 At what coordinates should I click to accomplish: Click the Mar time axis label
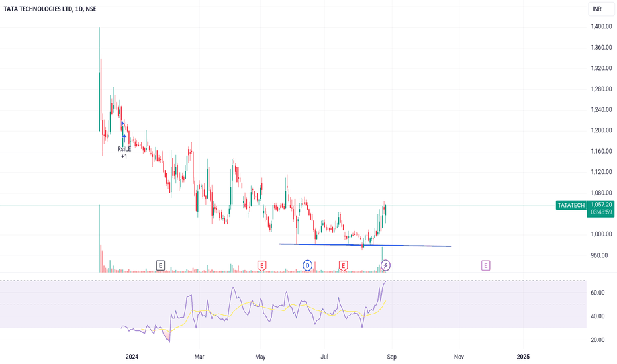199,357
